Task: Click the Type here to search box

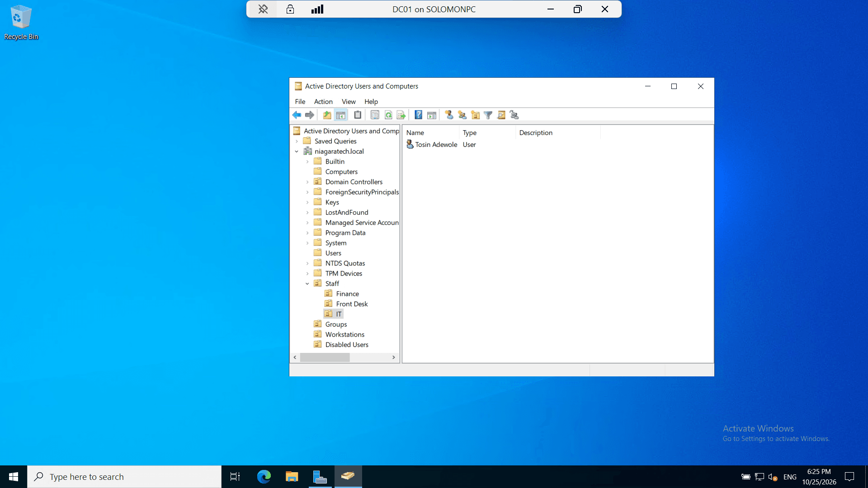Action: click(x=124, y=477)
